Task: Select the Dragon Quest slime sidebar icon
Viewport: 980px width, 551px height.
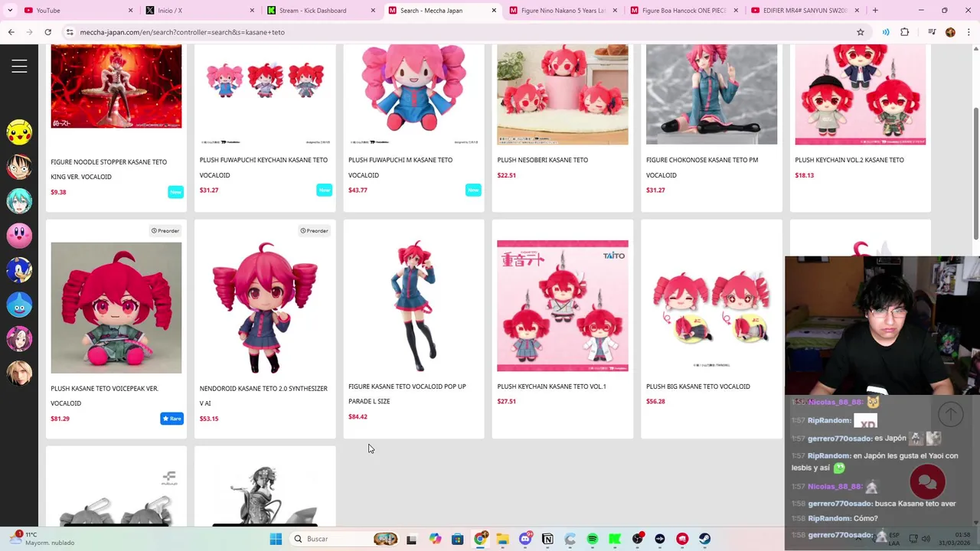Action: pyautogui.click(x=19, y=305)
